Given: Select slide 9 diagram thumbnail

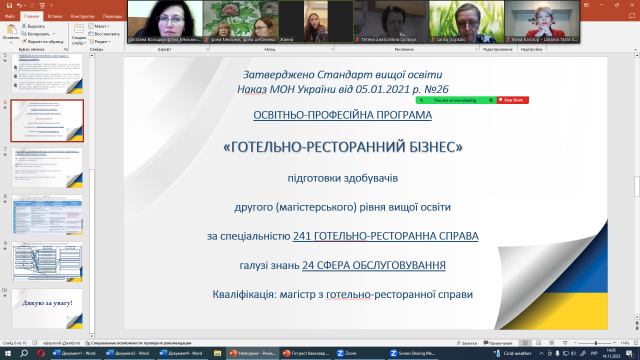Looking at the screenshot, I should click(47, 262).
